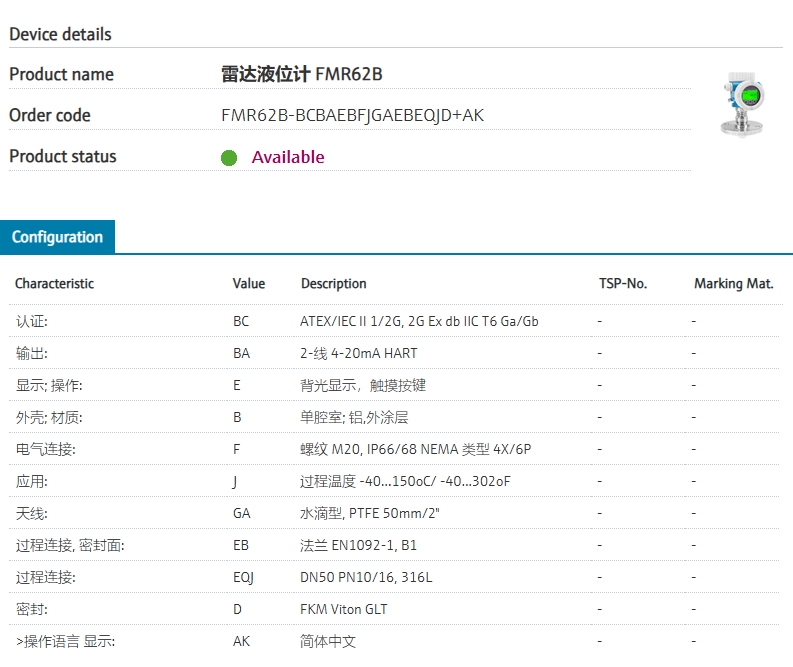Screen dimensions: 793x667
Task: Select the 外壳; 材质: characteristic label
Action: (x=49, y=417)
